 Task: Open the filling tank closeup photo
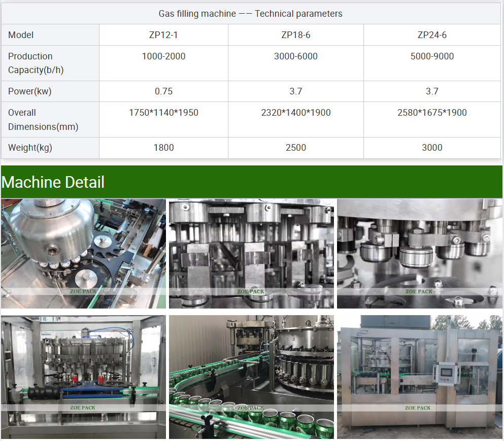pos(83,253)
